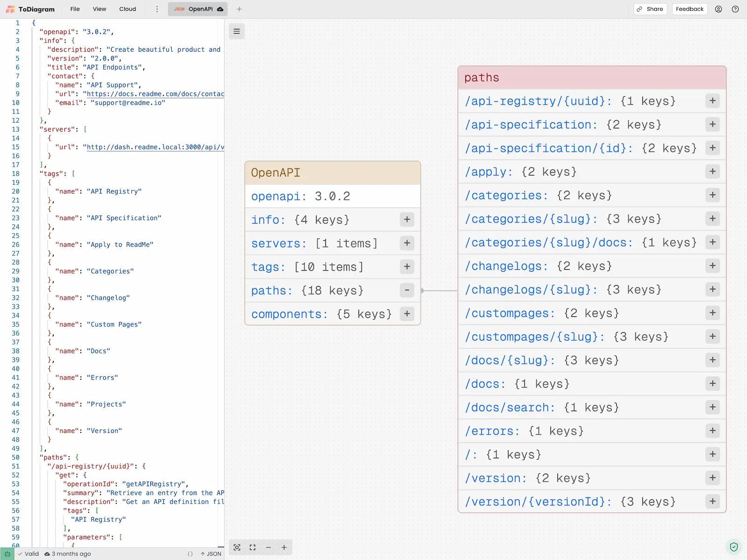
Task: Expand the info node in OpenAPI card
Action: pos(407,219)
